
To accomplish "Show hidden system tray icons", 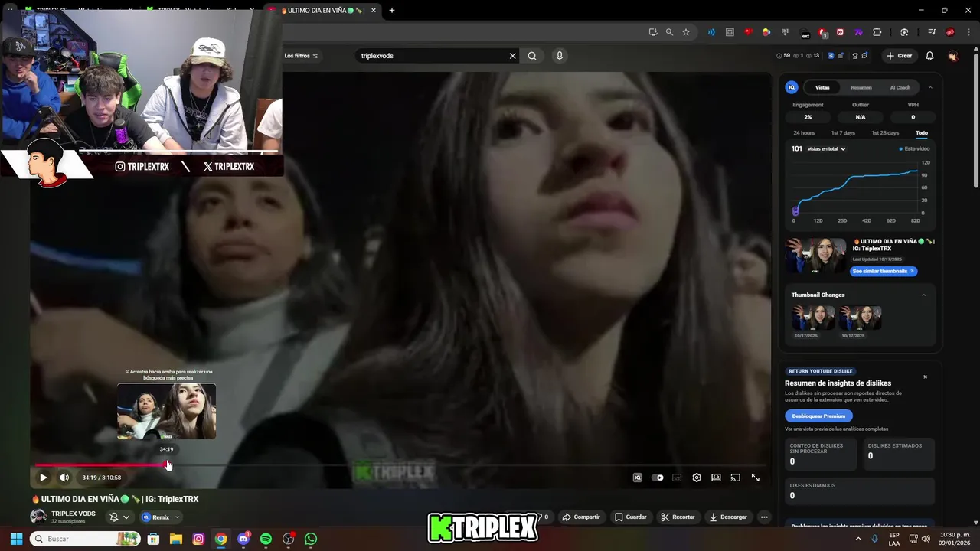I will pos(858,539).
